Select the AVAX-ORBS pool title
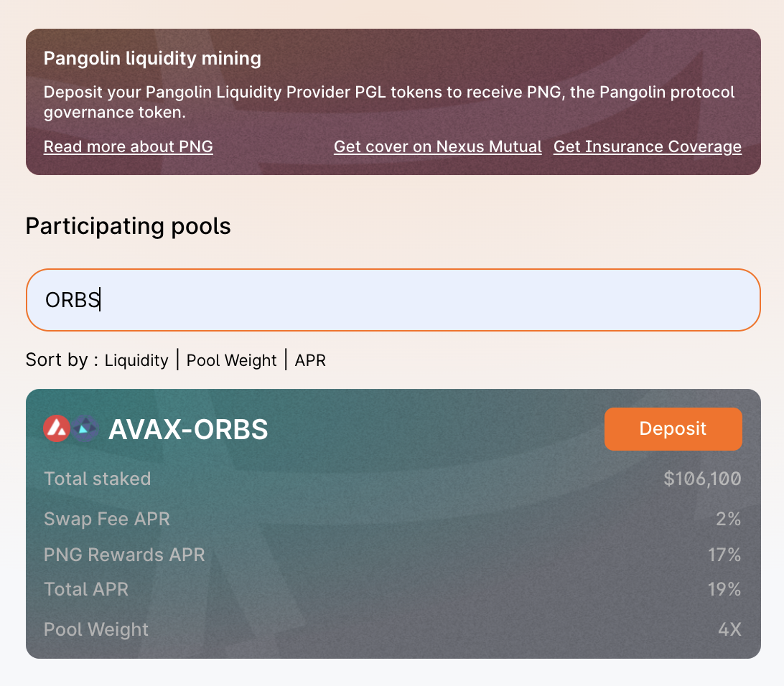Viewport: 784px width, 686px height. [x=188, y=429]
